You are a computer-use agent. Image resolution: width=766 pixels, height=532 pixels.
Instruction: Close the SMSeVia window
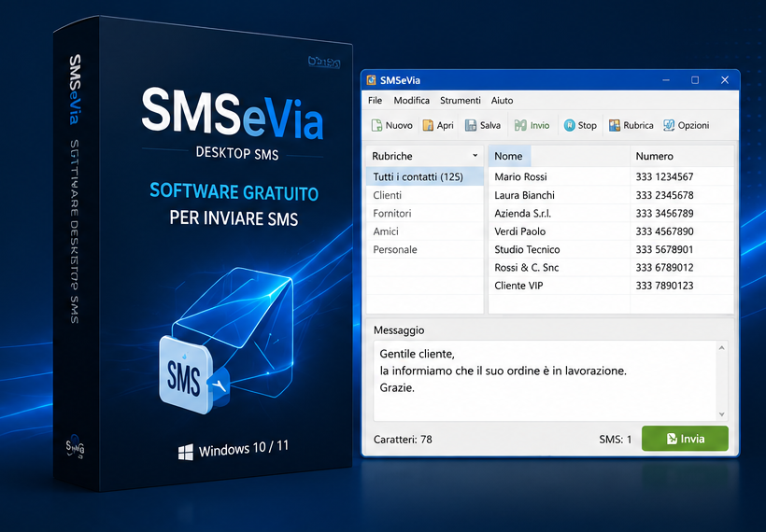(x=725, y=80)
